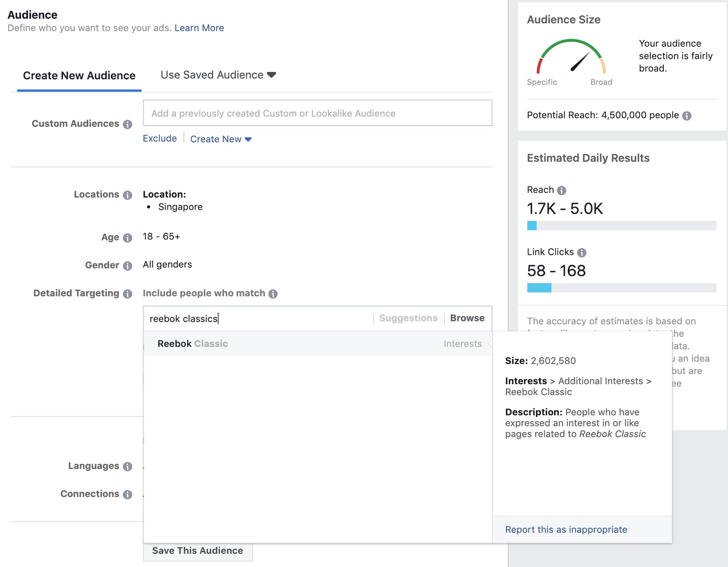This screenshot has width=728, height=567.
Task: Click the Potential Reach info icon
Action: pos(686,116)
